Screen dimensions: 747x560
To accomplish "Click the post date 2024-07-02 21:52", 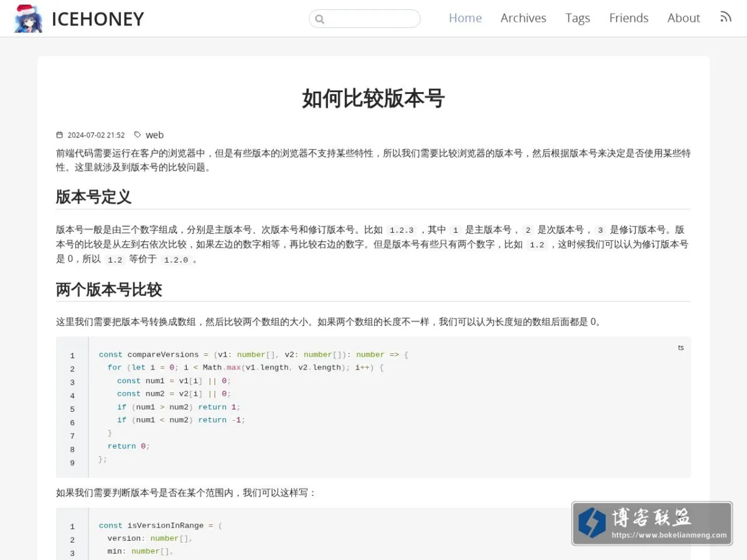I will [x=96, y=135].
